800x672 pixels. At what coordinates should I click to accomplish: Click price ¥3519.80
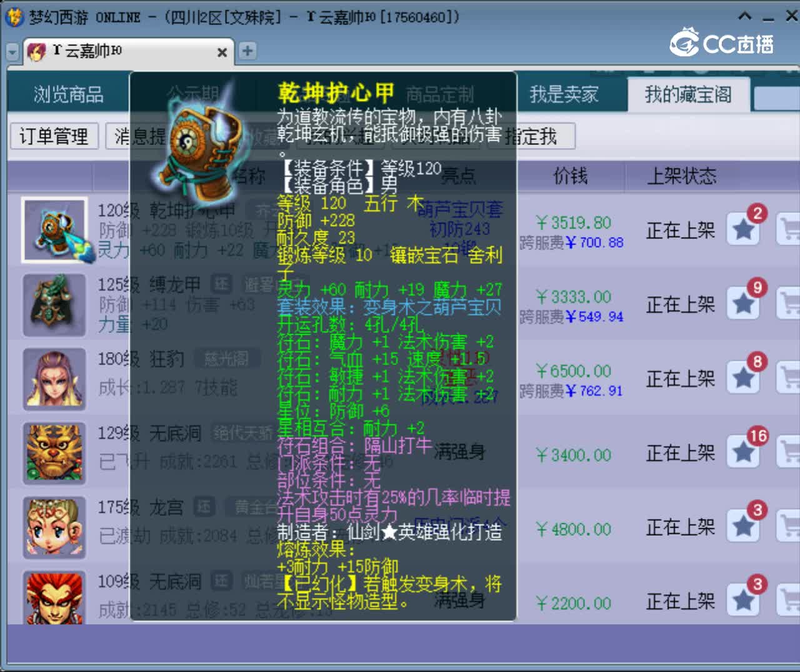click(x=574, y=223)
